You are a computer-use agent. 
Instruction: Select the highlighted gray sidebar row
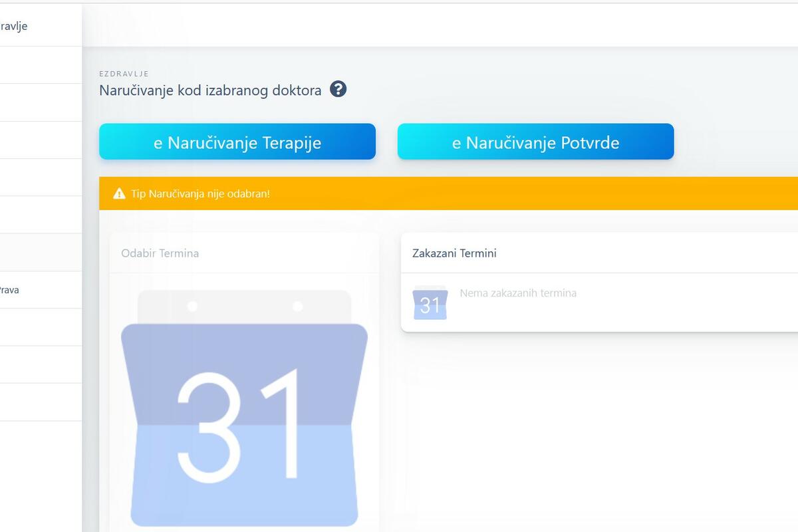click(x=40, y=252)
